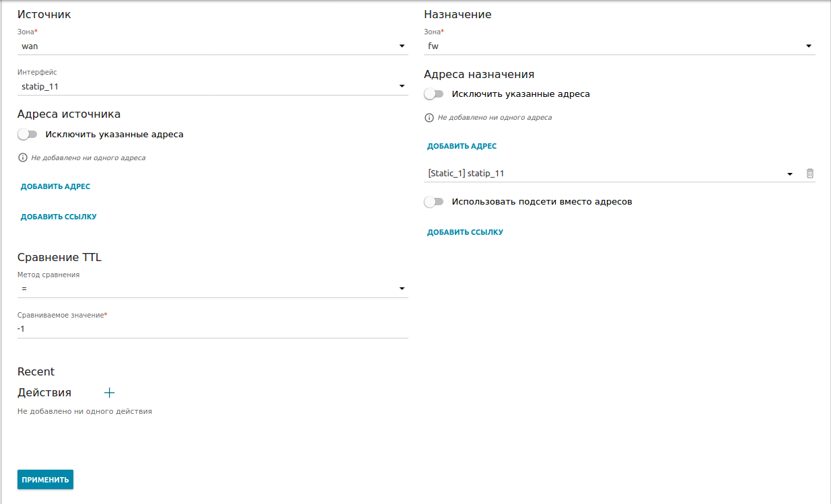Screen dimensions: 831x504
Task: Open the Метод сравнения dropdown
Action: (212, 289)
